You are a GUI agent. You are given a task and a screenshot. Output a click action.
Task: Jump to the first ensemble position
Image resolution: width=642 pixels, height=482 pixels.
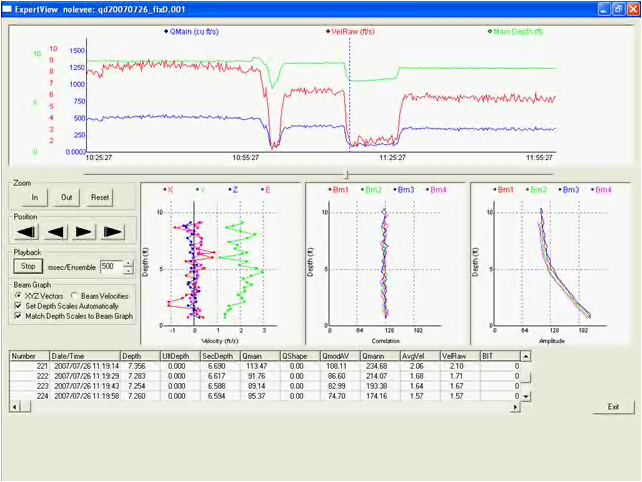click(x=25, y=232)
